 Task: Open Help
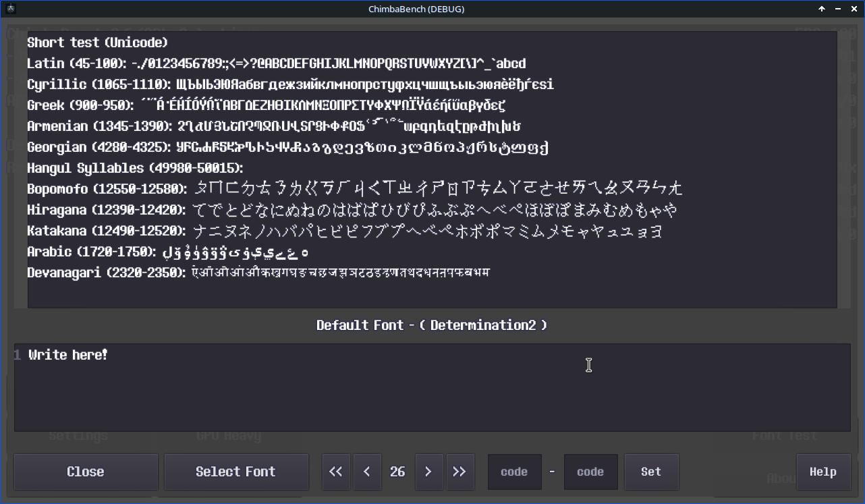(823, 472)
